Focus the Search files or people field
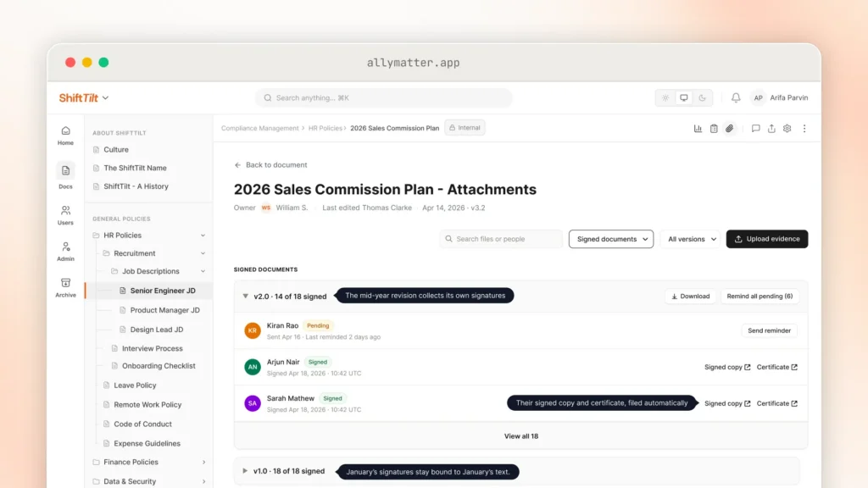 tap(501, 239)
